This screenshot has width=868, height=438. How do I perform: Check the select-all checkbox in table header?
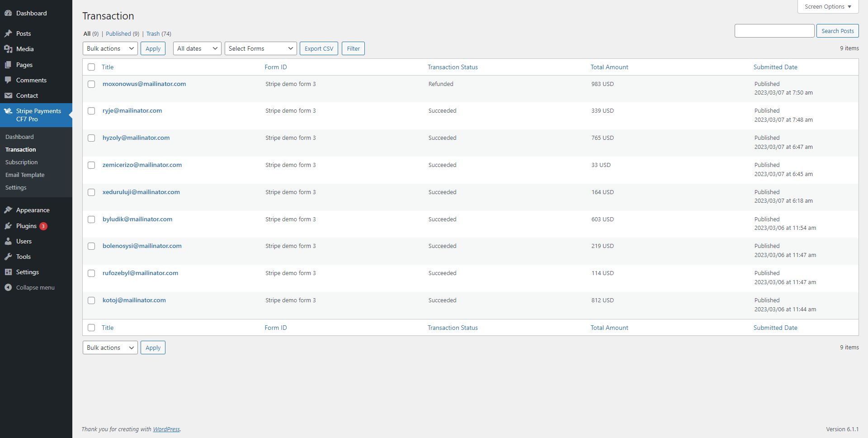coord(91,67)
